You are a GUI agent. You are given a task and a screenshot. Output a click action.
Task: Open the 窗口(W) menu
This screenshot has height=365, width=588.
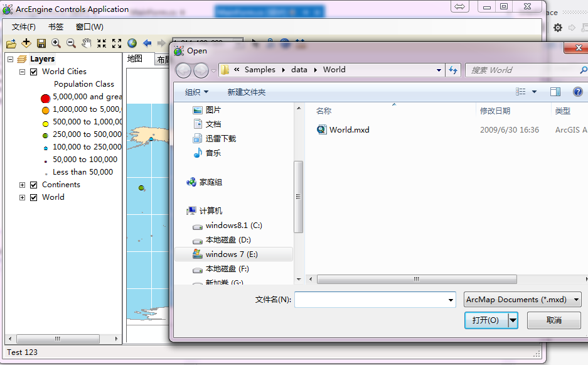(90, 27)
